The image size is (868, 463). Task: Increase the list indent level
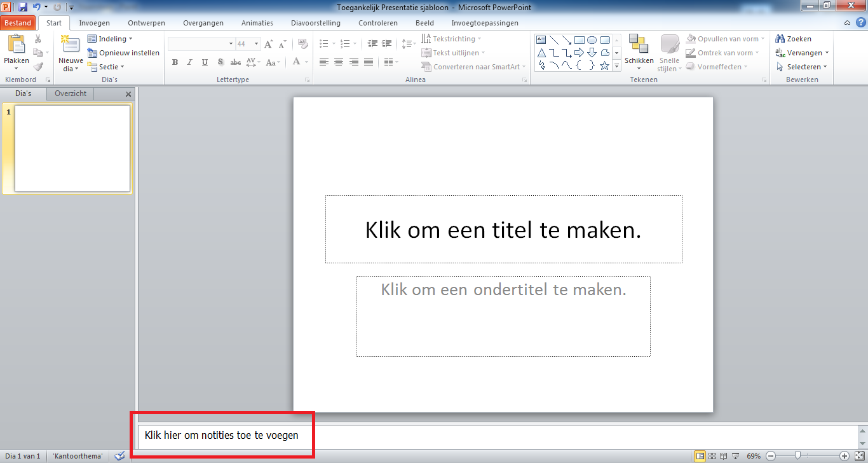387,44
